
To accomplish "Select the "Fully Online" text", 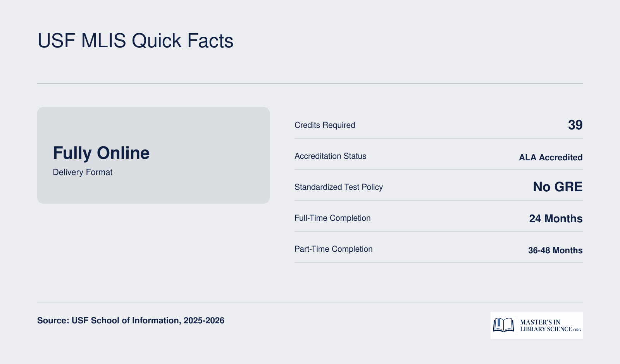I will [101, 153].
